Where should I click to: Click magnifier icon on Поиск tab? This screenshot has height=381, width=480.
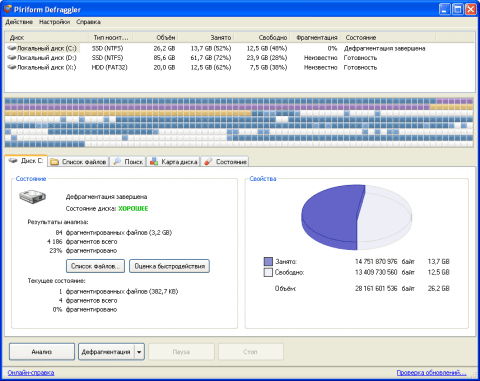[117, 162]
